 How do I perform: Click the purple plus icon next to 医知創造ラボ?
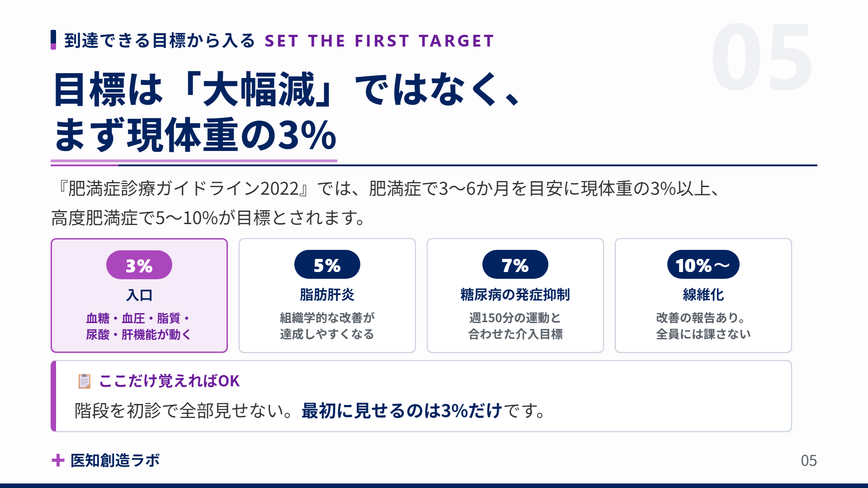pos(58,460)
